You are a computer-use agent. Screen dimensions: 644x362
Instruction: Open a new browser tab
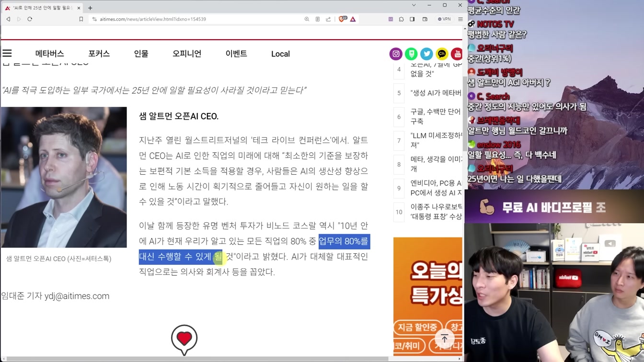(90, 8)
